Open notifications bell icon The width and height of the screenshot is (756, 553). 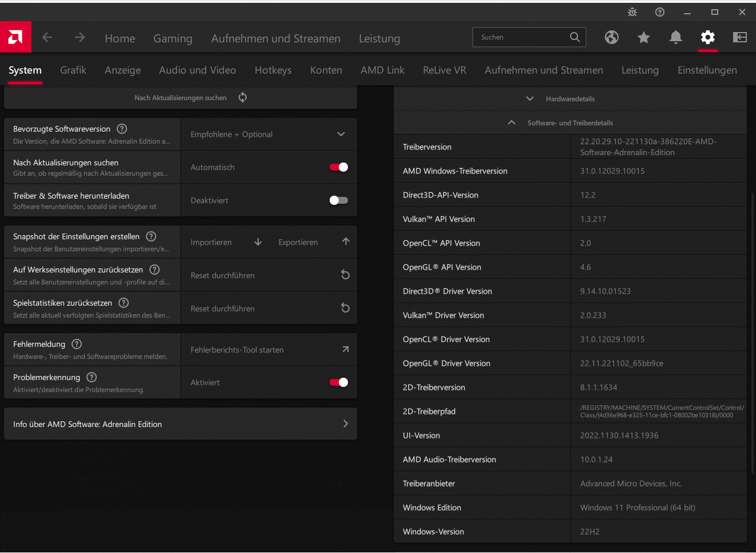[676, 37]
